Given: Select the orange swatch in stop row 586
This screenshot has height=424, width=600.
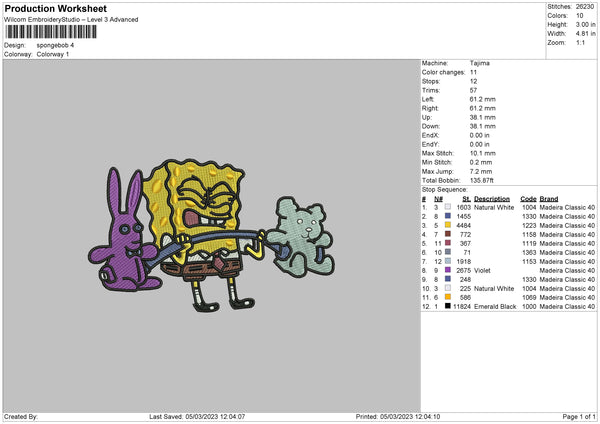Looking at the screenshot, I should 447,297.
